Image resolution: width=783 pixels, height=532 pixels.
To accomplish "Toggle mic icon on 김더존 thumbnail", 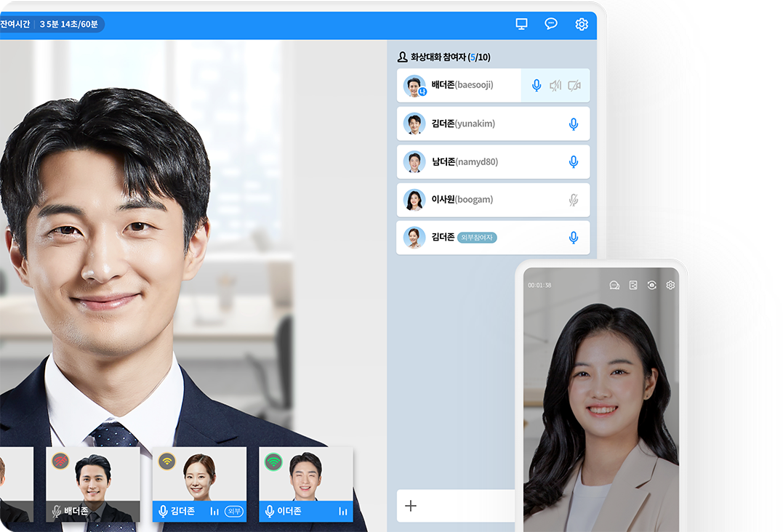I will (x=163, y=511).
